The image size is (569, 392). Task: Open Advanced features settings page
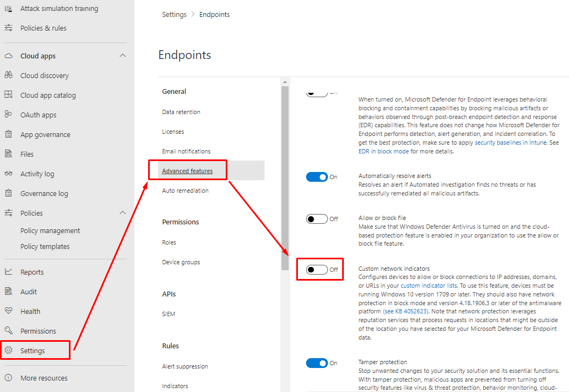tap(187, 171)
